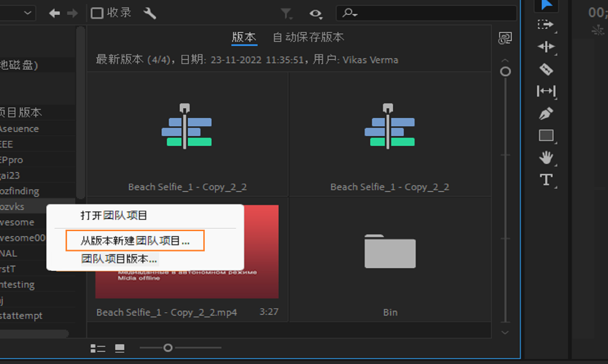Select the Beach Selfie_1 - Copy_2_2.mp4 clip
Viewport: 608px width, 364px height.
click(x=188, y=260)
